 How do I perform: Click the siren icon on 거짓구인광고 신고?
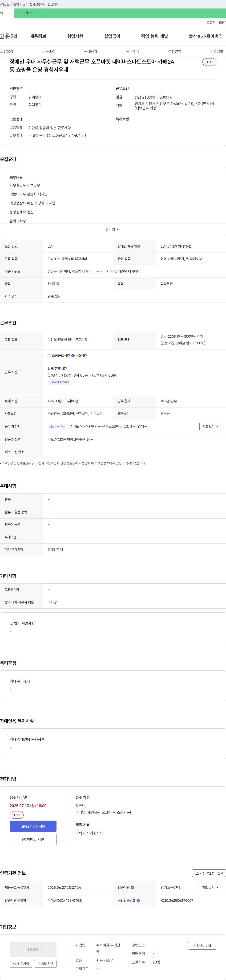tap(197, 873)
